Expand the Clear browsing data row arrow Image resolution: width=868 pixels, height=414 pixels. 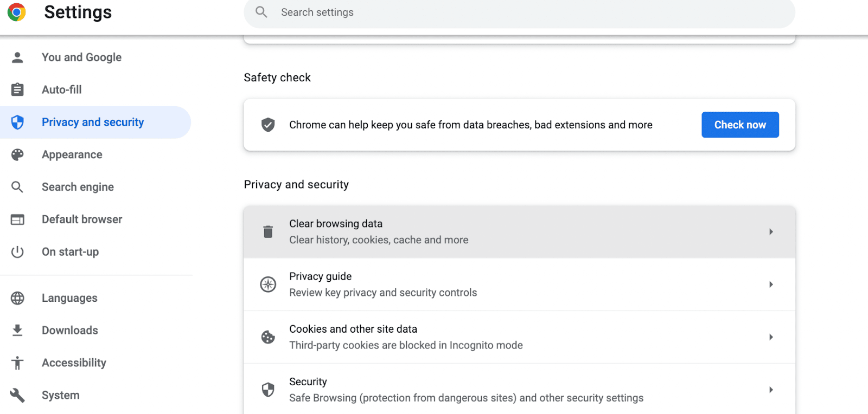click(x=771, y=231)
